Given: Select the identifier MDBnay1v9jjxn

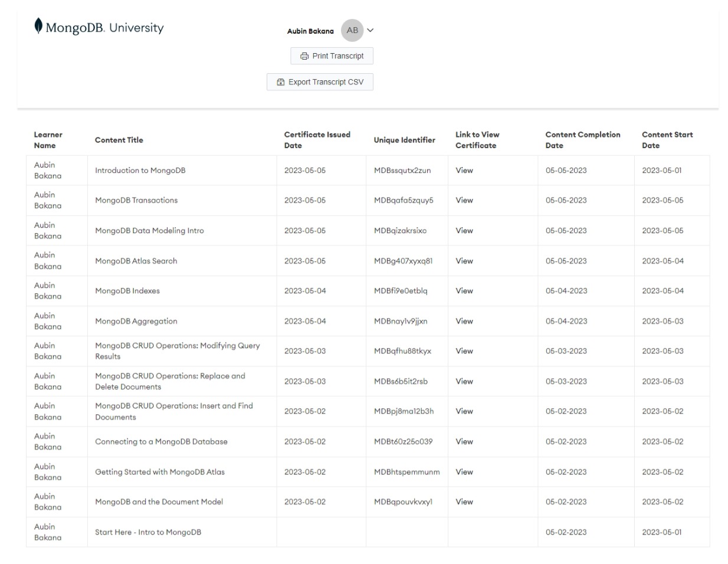Looking at the screenshot, I should click(x=401, y=322).
